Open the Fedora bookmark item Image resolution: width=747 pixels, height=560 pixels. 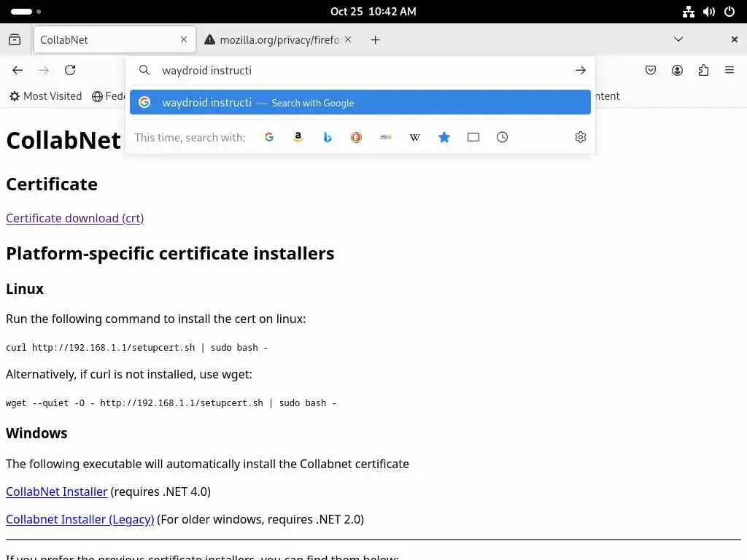(109, 96)
